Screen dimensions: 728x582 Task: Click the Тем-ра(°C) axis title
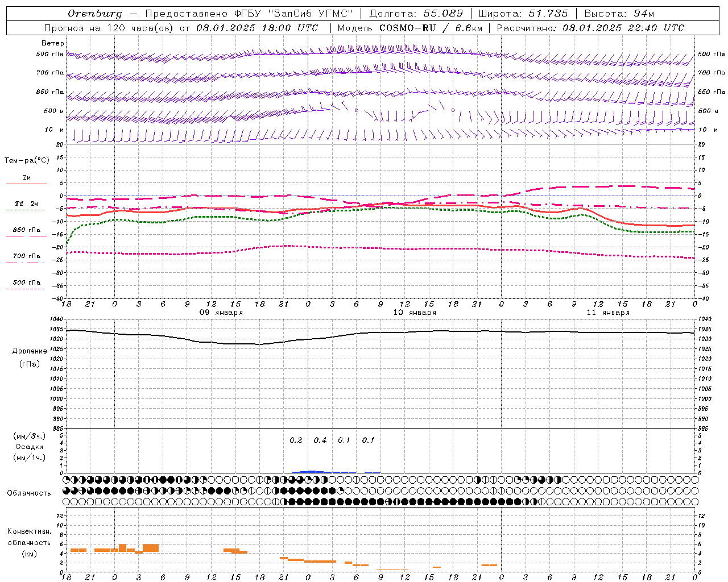27,161
